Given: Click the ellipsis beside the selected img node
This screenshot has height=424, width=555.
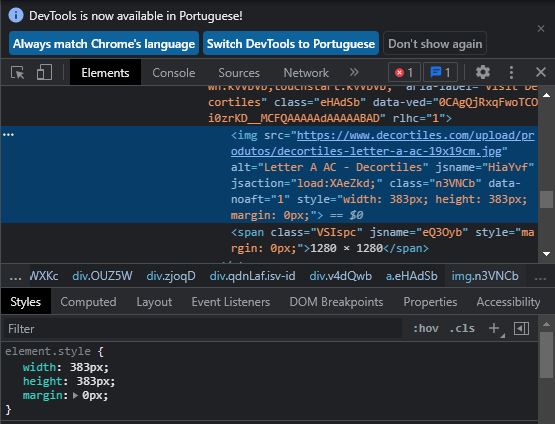Looking at the screenshot, I should [8, 135].
